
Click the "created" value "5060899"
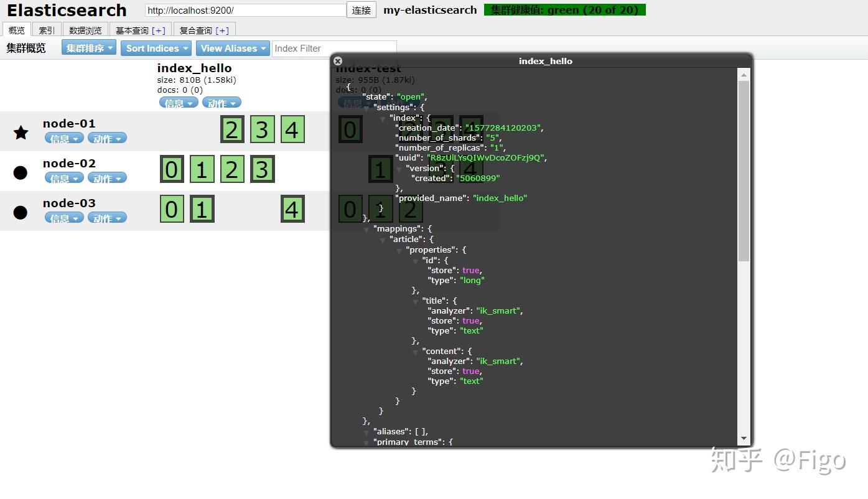tap(478, 178)
